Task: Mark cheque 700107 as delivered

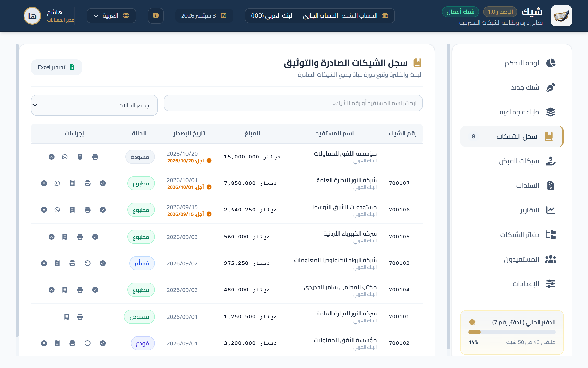Action: [x=103, y=183]
